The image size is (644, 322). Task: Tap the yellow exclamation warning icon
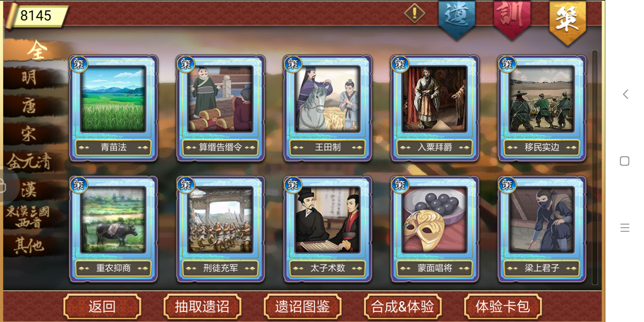point(414,13)
